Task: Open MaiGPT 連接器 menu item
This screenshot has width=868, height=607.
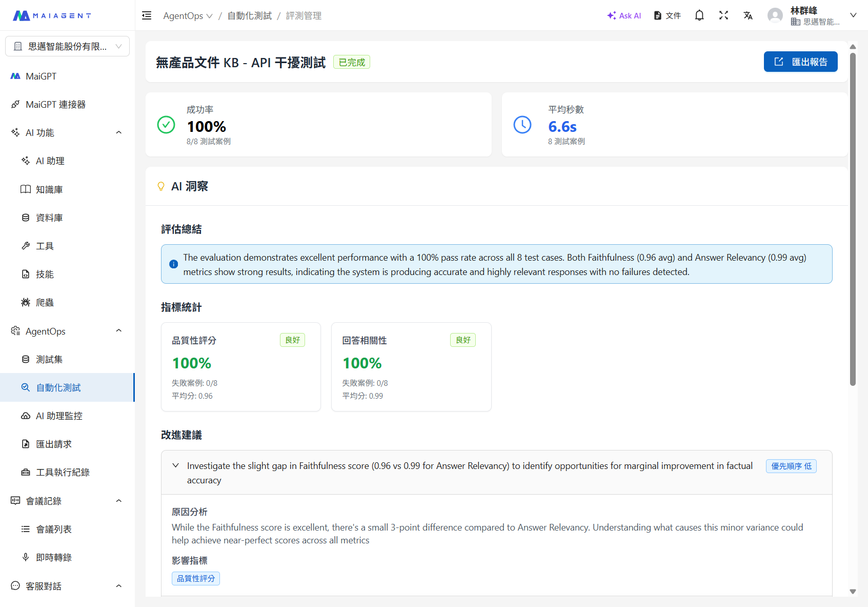Action: coord(67,104)
